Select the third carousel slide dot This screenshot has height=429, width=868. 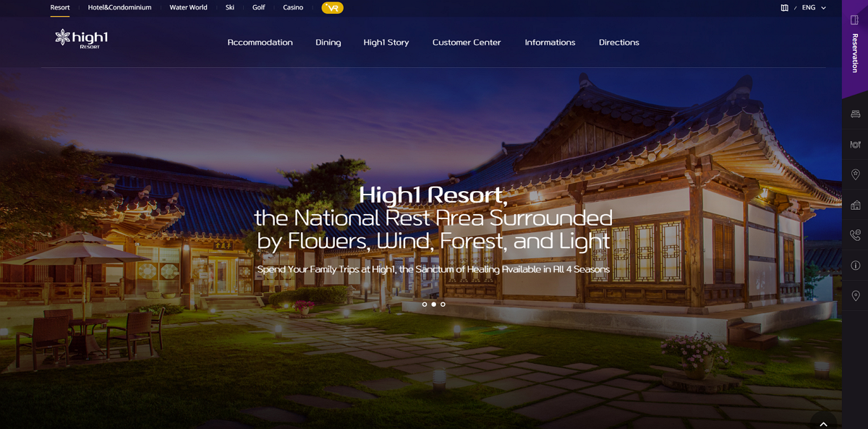(x=443, y=305)
